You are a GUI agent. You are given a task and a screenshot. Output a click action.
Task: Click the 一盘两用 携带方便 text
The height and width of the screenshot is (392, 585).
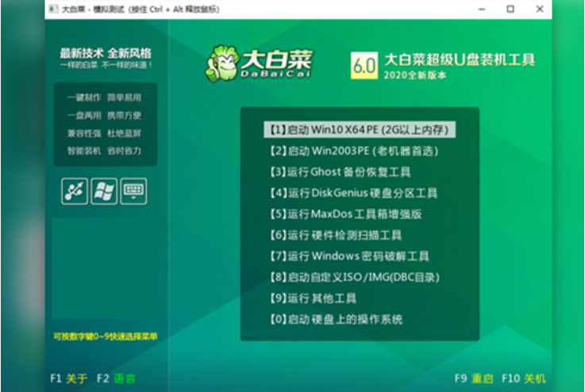coord(104,116)
